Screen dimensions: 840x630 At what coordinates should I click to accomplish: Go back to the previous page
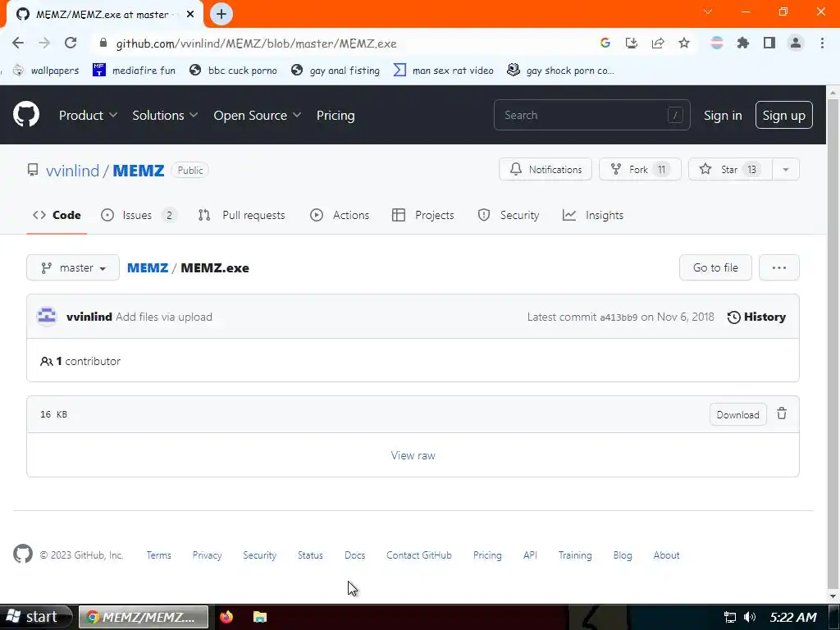(18, 43)
